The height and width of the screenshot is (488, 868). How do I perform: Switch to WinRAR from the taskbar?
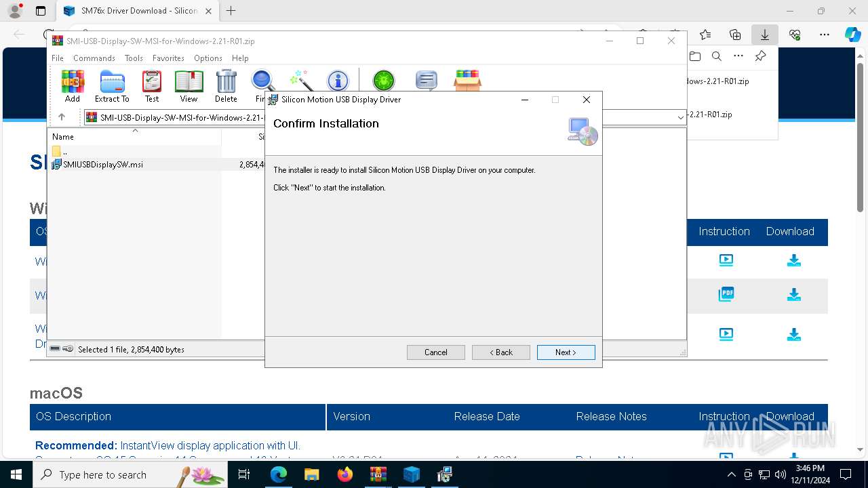click(378, 474)
